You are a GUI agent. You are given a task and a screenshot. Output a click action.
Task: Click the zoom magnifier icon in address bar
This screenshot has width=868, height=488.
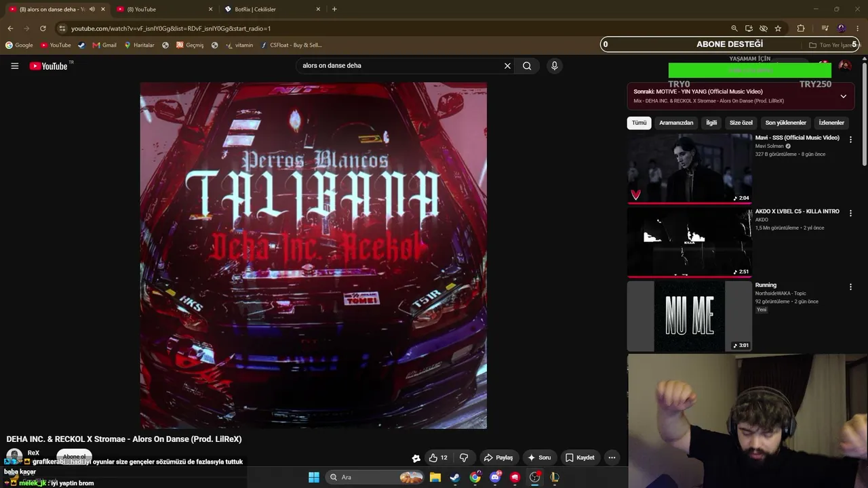point(734,28)
